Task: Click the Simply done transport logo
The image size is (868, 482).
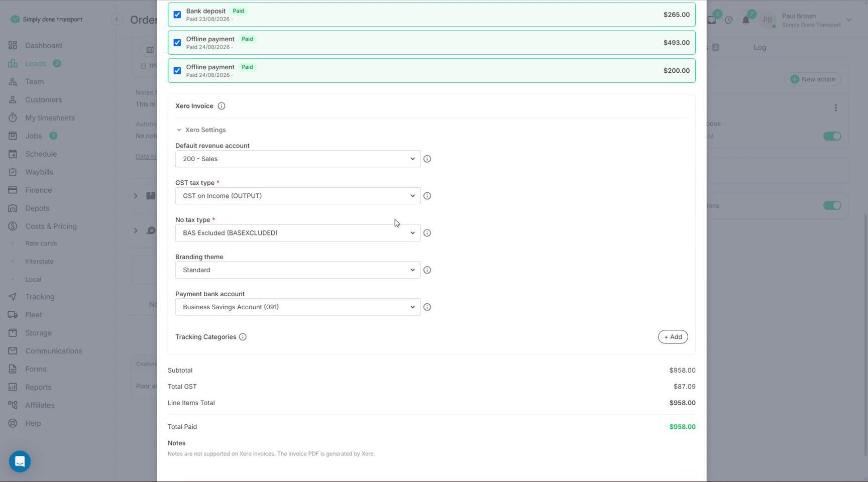Action: pyautogui.click(x=46, y=19)
